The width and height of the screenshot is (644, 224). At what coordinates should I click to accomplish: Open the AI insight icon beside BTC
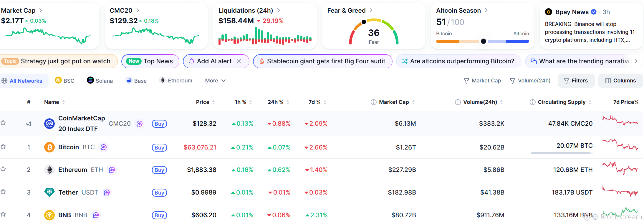[x=104, y=147]
